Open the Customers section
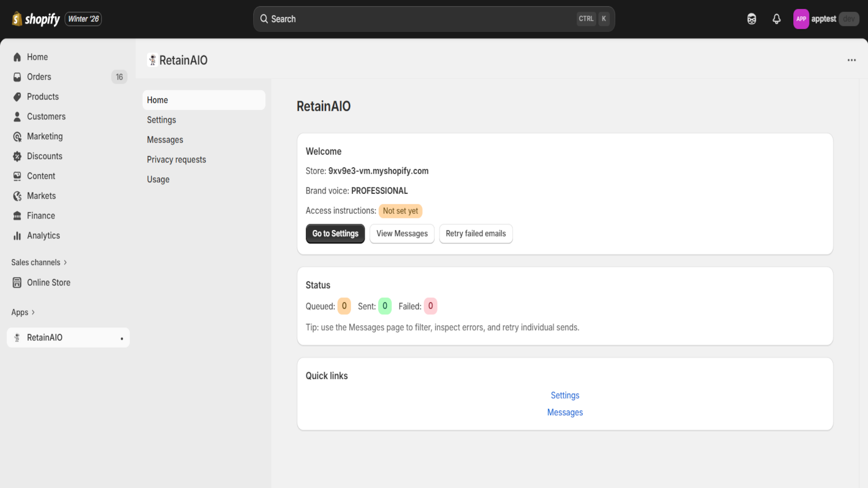 17,116
